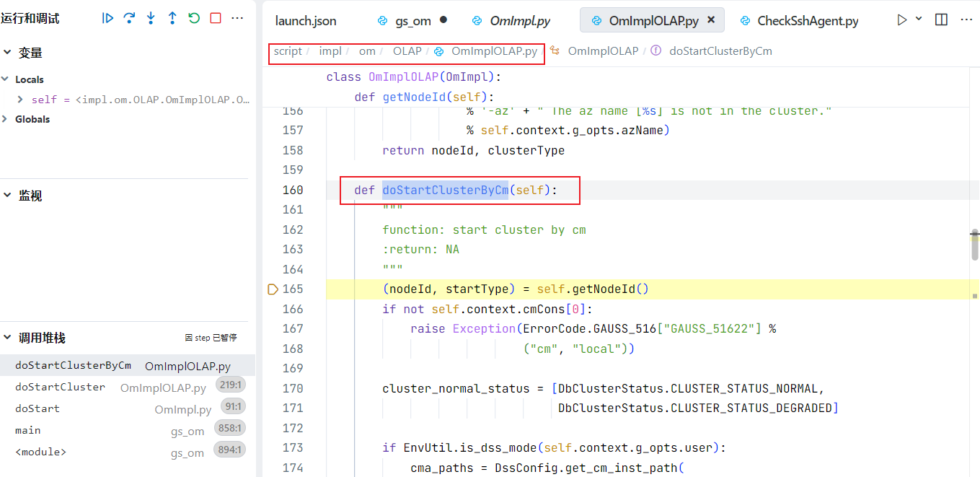Select doStart stack frame in OmImpl.py
This screenshot has width=980, height=477.
(128, 409)
